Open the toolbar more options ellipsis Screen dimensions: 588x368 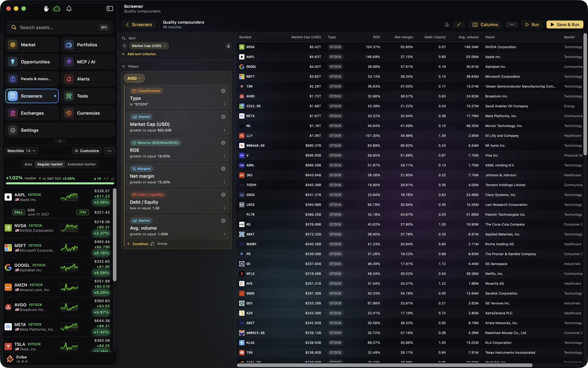[x=512, y=25]
